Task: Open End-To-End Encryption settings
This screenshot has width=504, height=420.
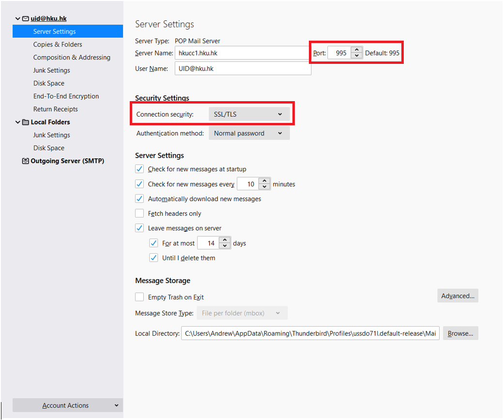Action: 66,96
